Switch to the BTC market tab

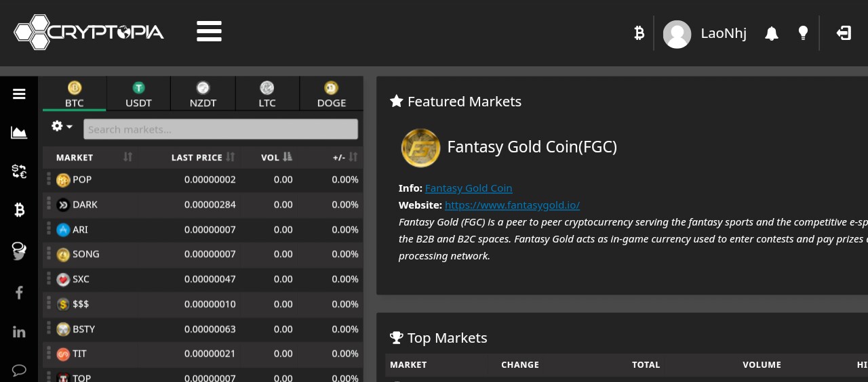(x=74, y=93)
